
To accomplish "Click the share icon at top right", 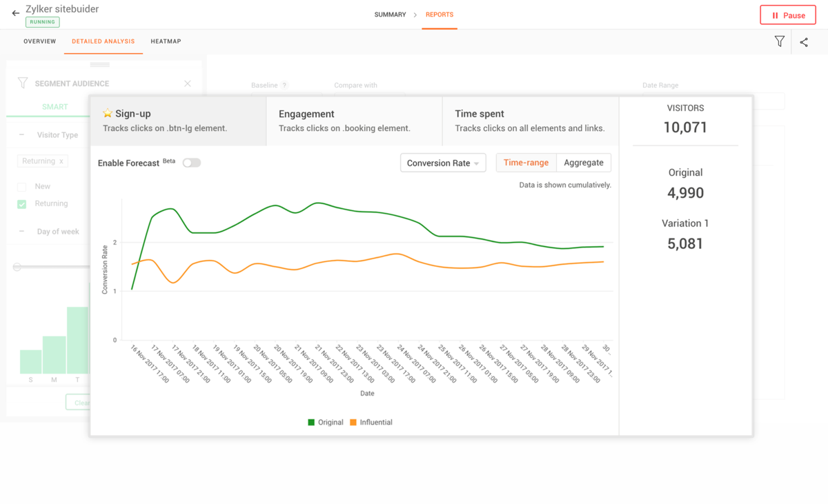I will tap(804, 42).
